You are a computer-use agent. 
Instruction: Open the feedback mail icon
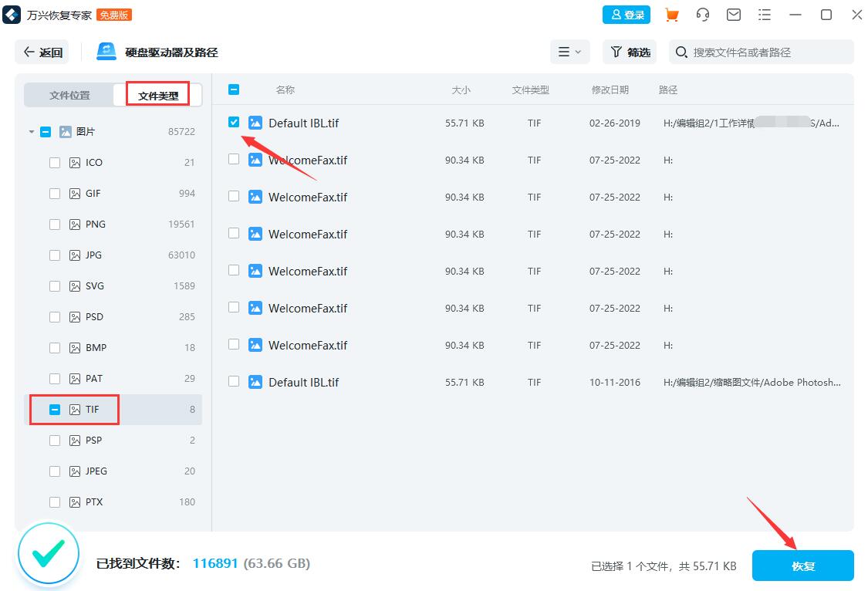tap(734, 14)
